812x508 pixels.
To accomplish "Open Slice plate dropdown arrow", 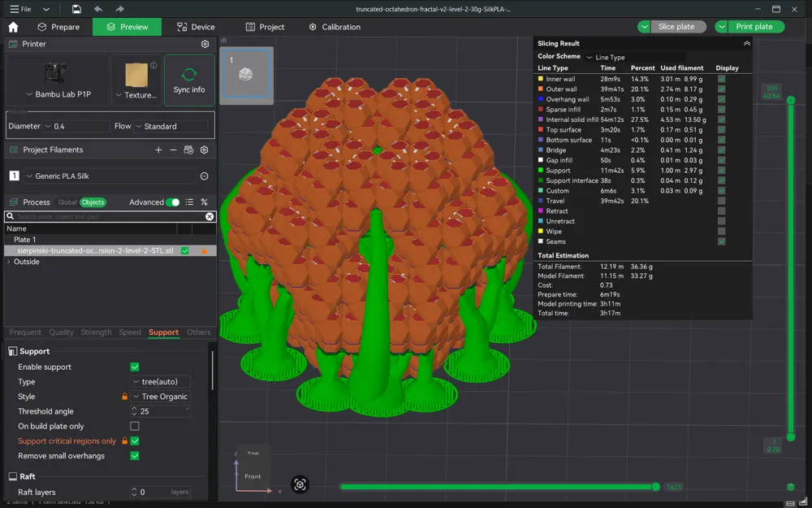I will (644, 27).
